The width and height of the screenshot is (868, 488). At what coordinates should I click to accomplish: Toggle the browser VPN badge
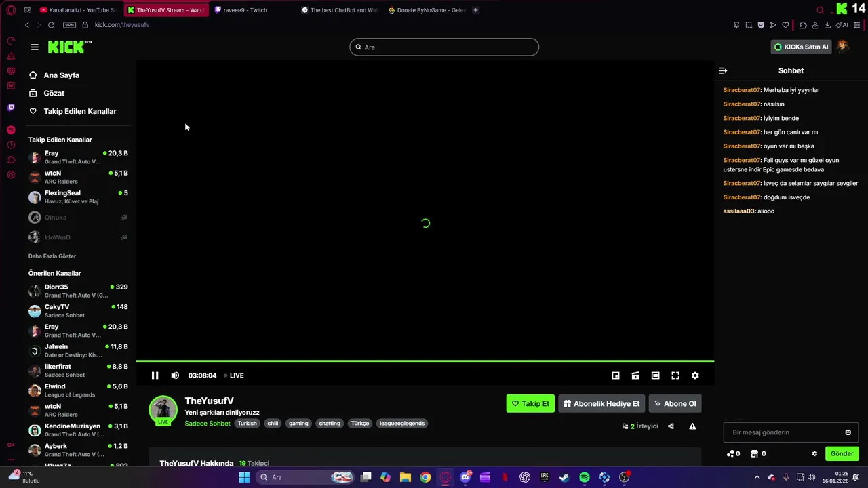(x=69, y=25)
